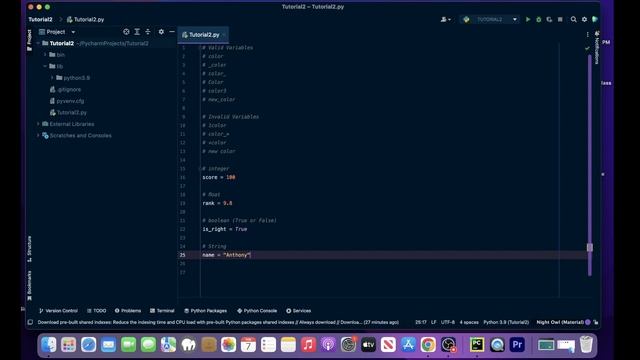This screenshot has width=640, height=360.
Task: Select the .gitignore file in the tree
Action: click(x=65, y=89)
